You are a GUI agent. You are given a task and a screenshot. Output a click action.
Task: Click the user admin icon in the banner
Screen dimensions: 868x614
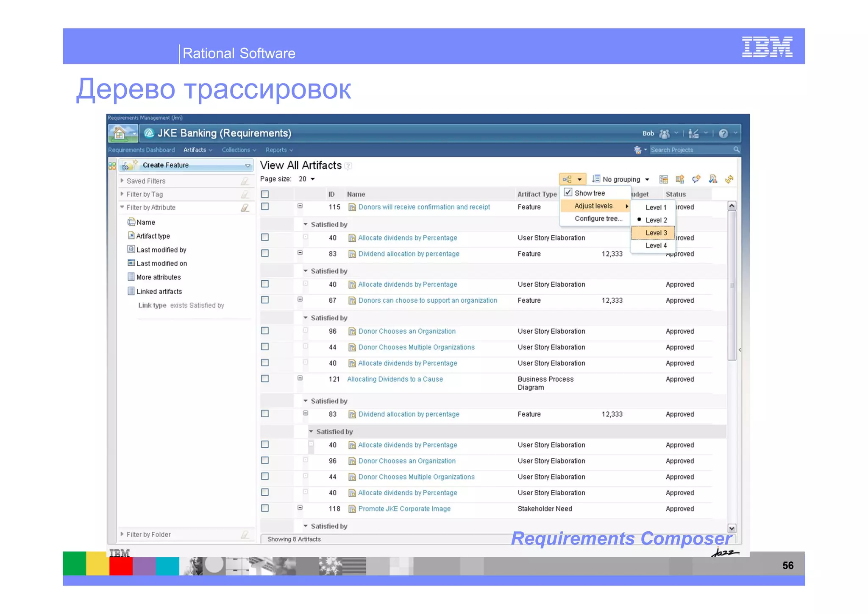[694, 134]
